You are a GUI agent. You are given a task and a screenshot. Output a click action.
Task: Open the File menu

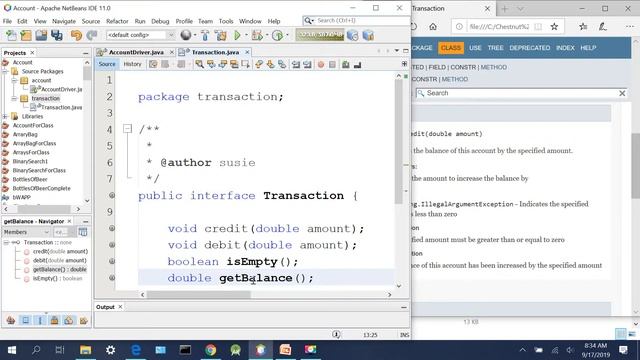coord(7,21)
